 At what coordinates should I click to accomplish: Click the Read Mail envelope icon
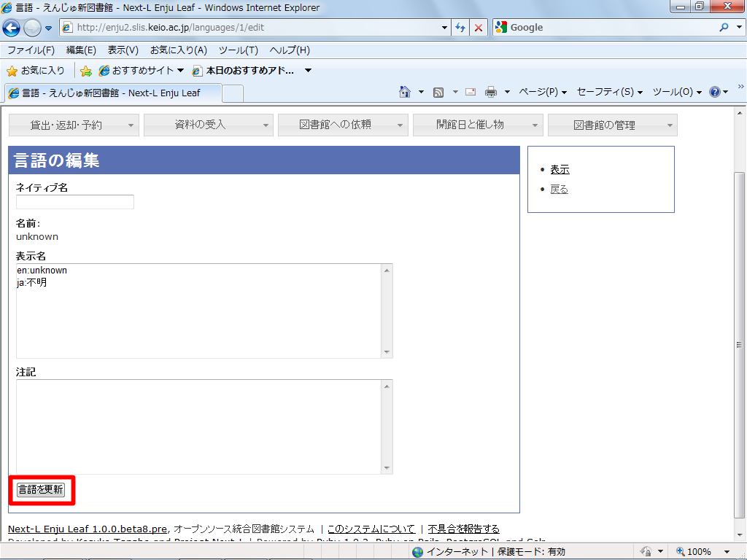pos(471,92)
